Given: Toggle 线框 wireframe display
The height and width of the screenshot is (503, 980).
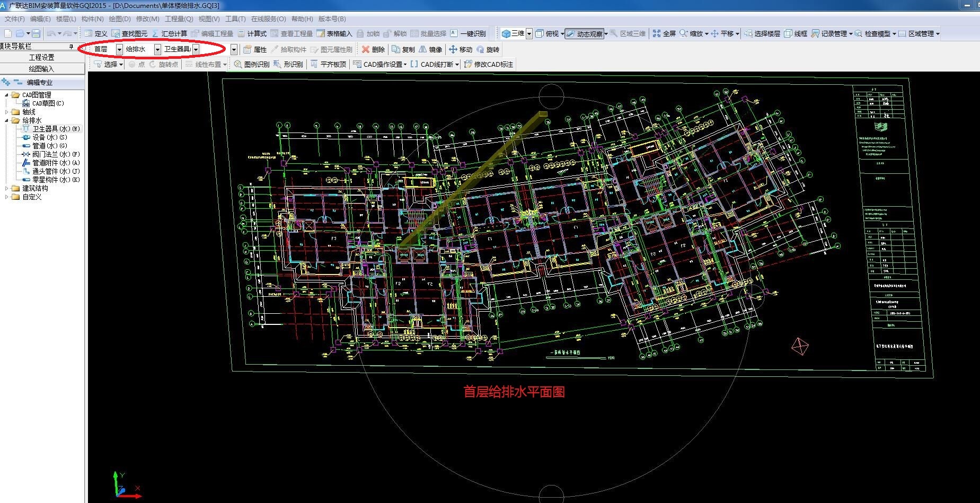Looking at the screenshot, I should pyautogui.click(x=796, y=33).
